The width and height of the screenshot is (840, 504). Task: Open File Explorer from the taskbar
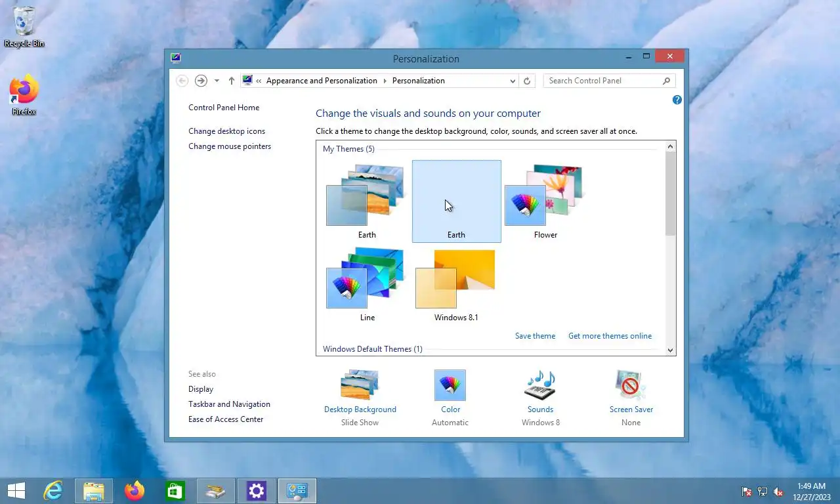(94, 491)
